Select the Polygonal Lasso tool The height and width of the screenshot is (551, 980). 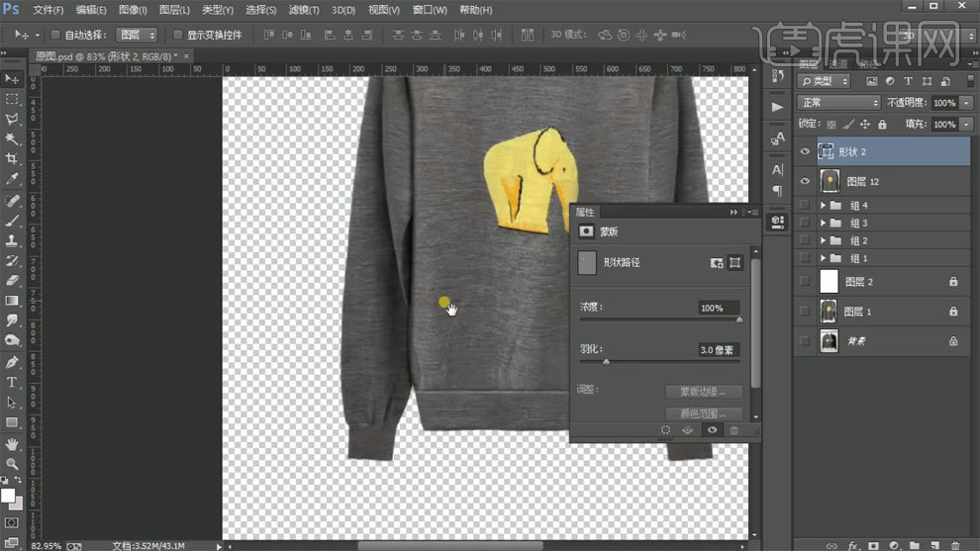[x=11, y=120]
